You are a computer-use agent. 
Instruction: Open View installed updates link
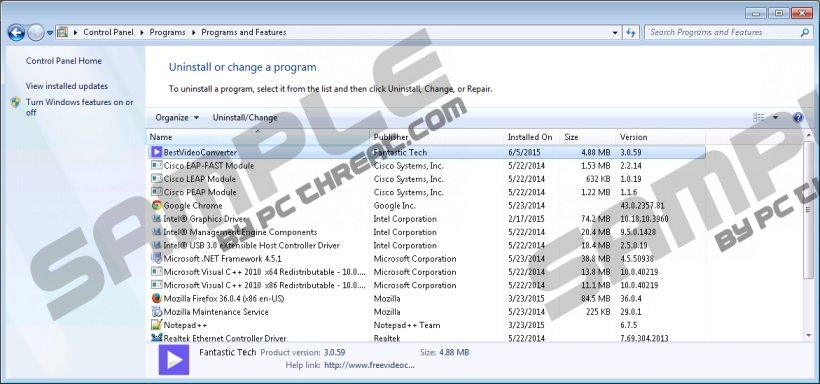[66, 86]
